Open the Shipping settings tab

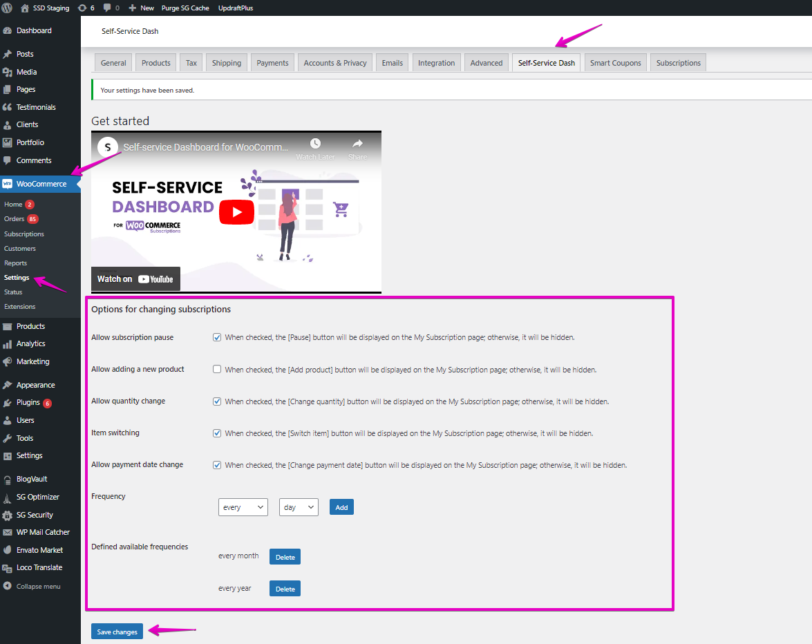point(226,63)
